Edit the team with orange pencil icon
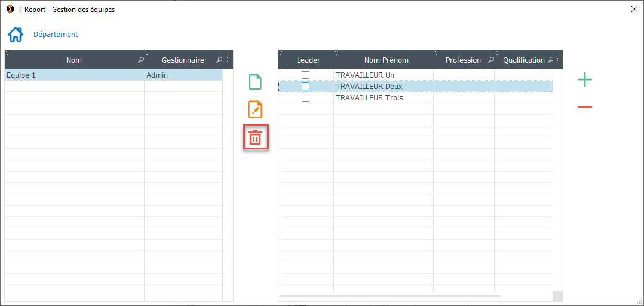The height and width of the screenshot is (306, 644). 255,109
